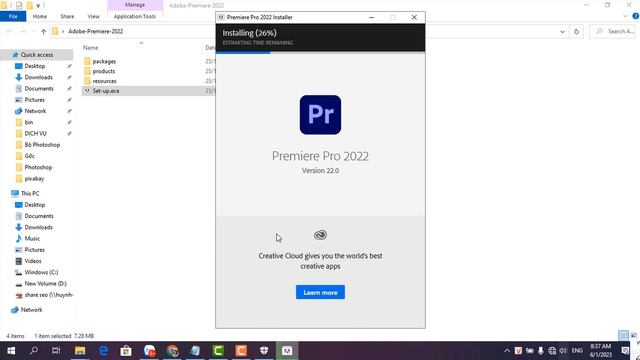Image resolution: width=640 pixels, height=360 pixels.
Task: Click the taskbar search magnifier icon
Action: point(34,351)
